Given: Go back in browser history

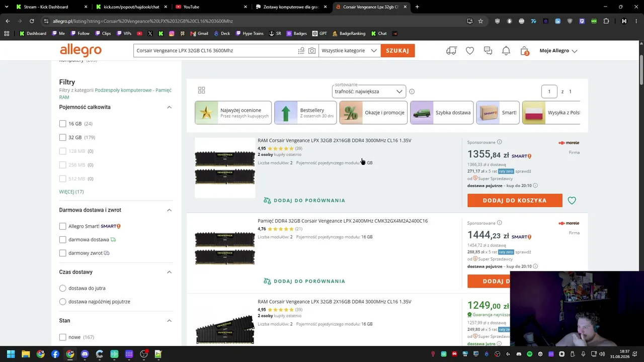Looking at the screenshot, I should 8,21.
